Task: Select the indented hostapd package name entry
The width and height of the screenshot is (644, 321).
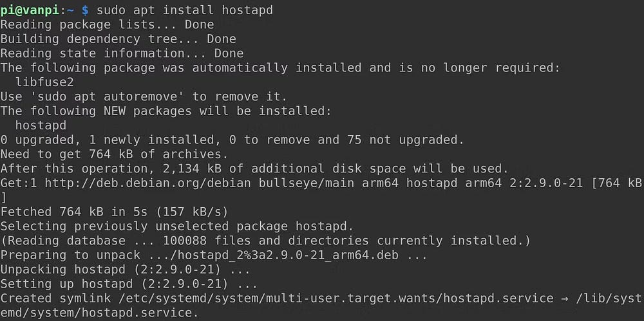Action: (x=41, y=125)
